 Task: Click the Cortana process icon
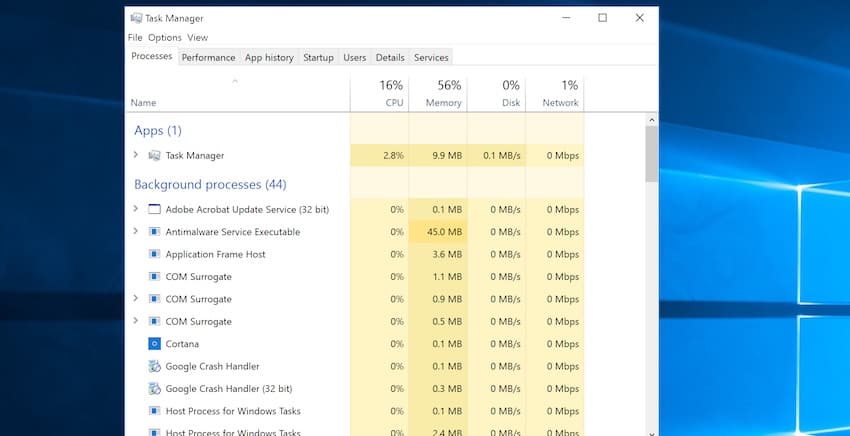pyautogui.click(x=154, y=344)
